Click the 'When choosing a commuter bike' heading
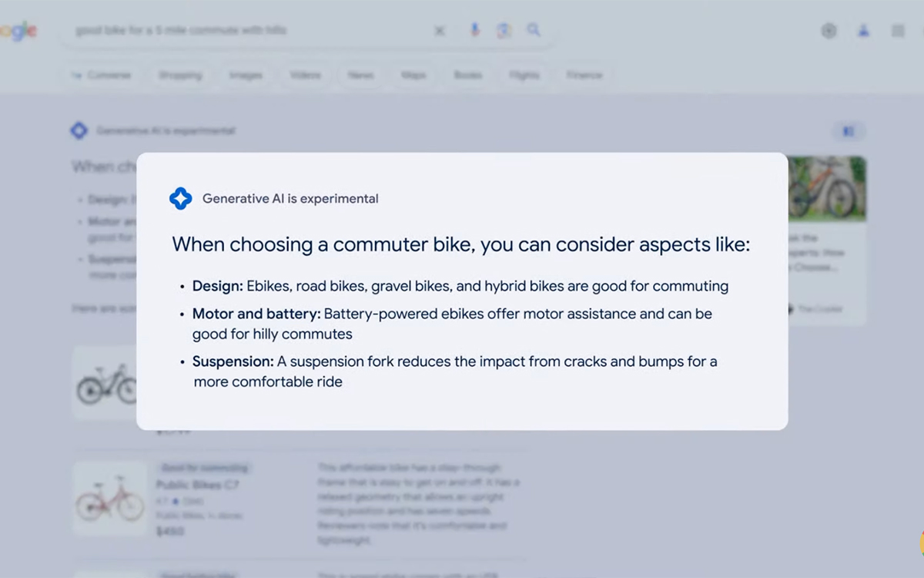 pos(460,244)
